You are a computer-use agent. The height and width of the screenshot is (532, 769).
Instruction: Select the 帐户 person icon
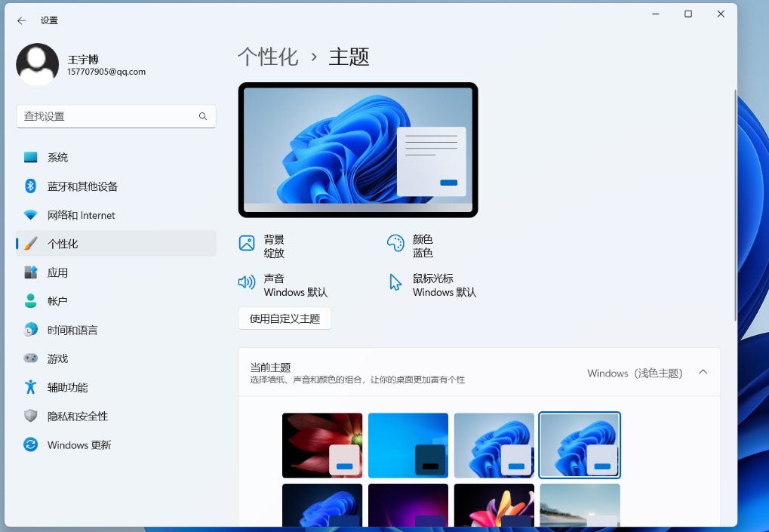point(30,301)
